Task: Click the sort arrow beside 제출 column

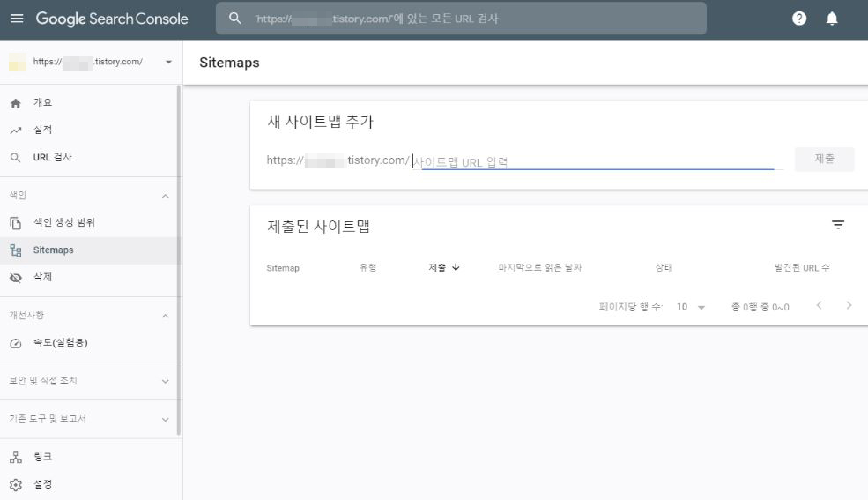Action: click(x=456, y=267)
